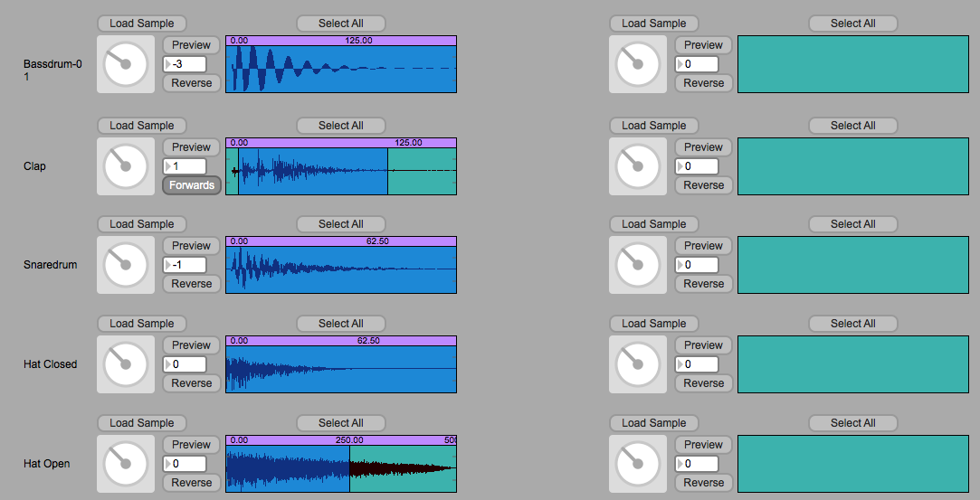Click the Hat Open number box
This screenshot has height=500, width=980.
tap(185, 463)
